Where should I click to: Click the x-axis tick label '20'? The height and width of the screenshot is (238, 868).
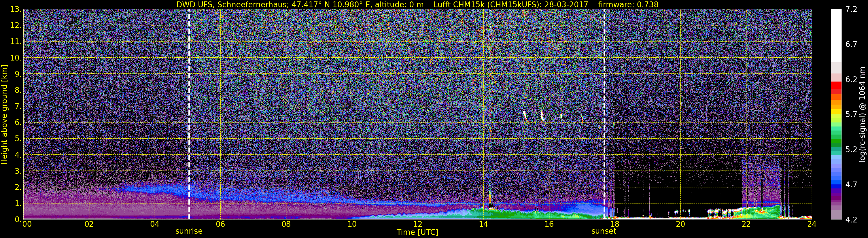pos(680,224)
